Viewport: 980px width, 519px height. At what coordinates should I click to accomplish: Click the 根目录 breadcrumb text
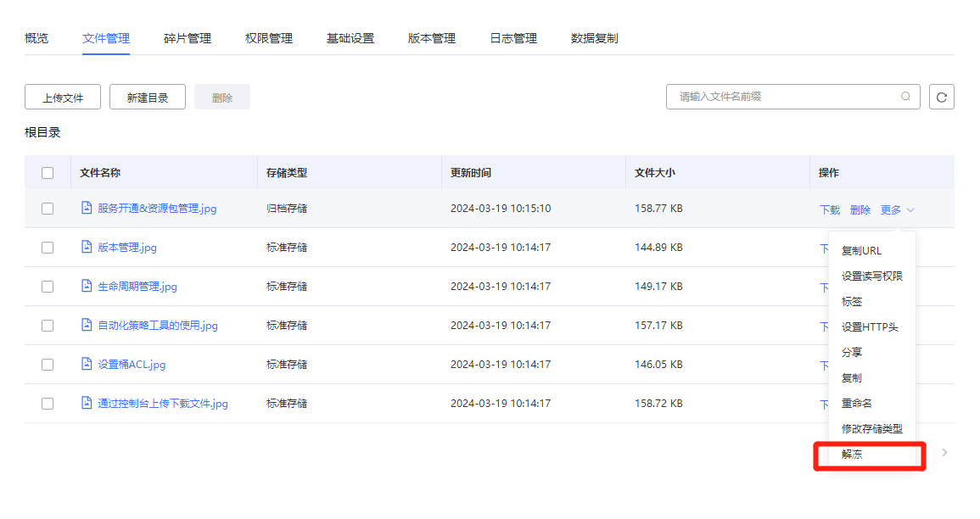pyautogui.click(x=42, y=132)
